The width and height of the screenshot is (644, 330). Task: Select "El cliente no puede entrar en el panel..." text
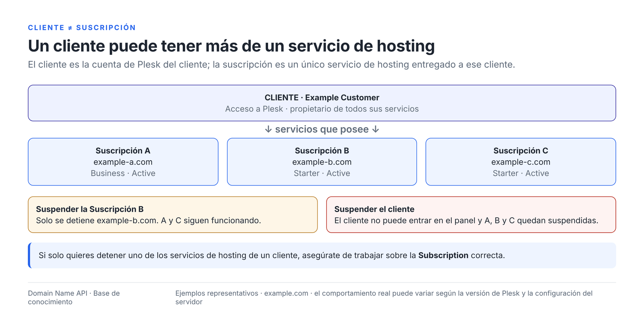point(466,220)
